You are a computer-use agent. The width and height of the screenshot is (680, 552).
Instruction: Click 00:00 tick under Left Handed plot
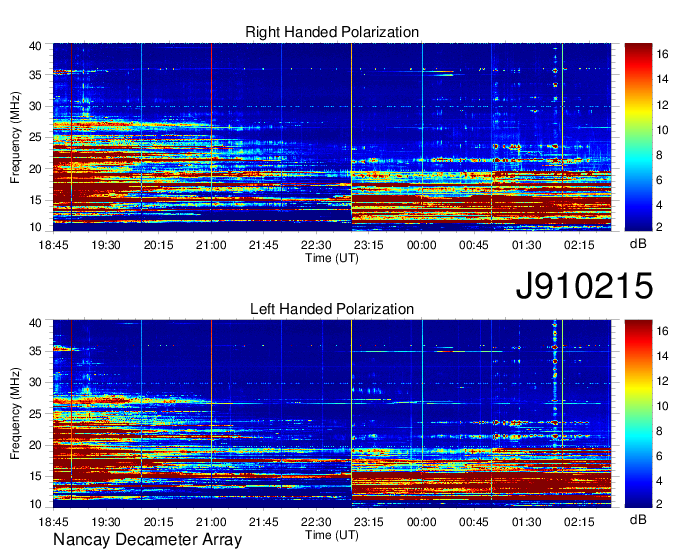click(422, 522)
